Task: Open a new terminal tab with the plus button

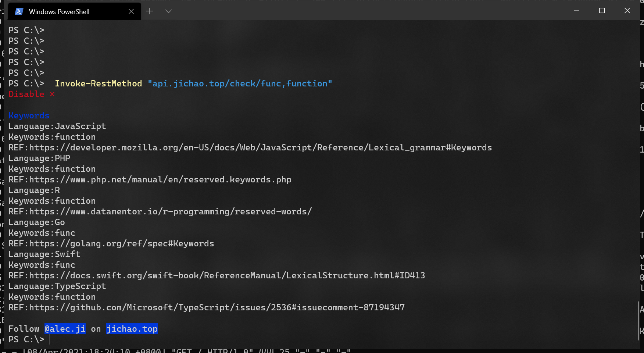Action: tap(150, 11)
